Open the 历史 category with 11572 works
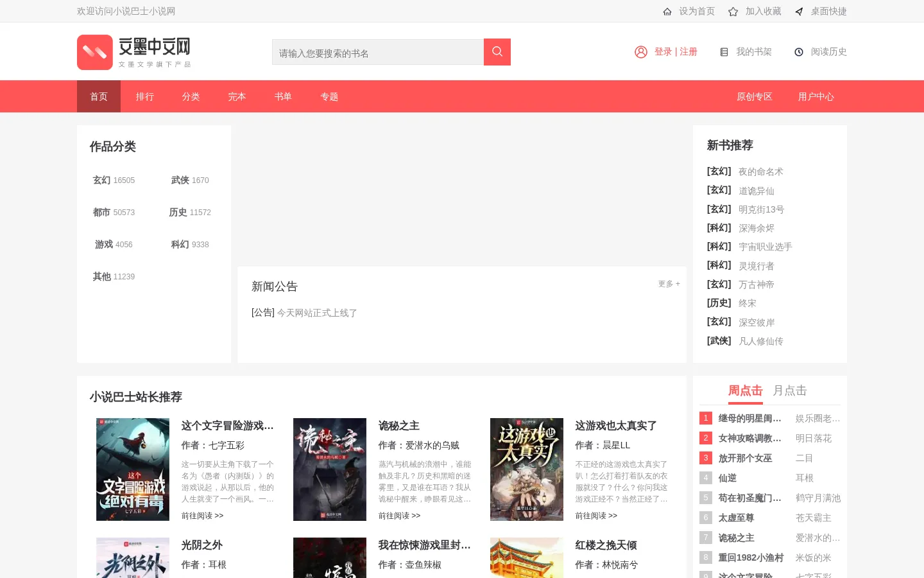Viewport: 924px width, 578px height. 190,213
